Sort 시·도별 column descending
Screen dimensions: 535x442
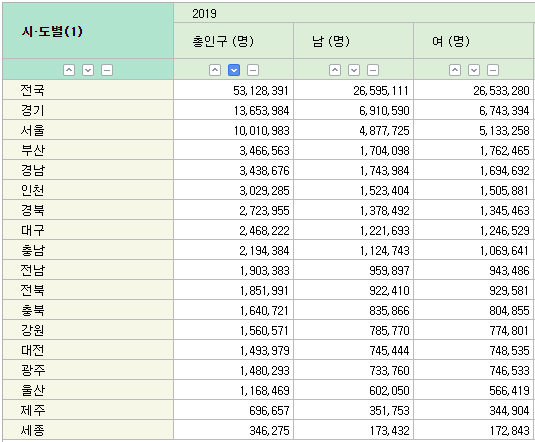point(88,70)
